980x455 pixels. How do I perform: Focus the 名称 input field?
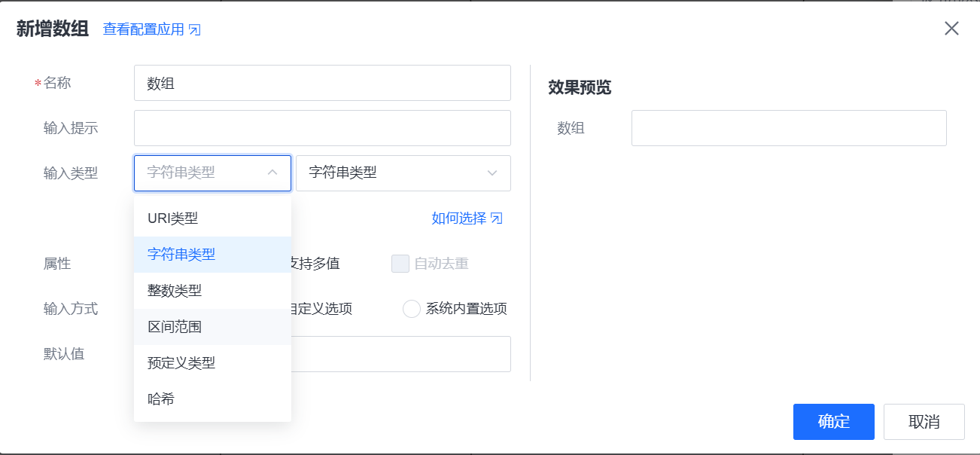tap(322, 83)
